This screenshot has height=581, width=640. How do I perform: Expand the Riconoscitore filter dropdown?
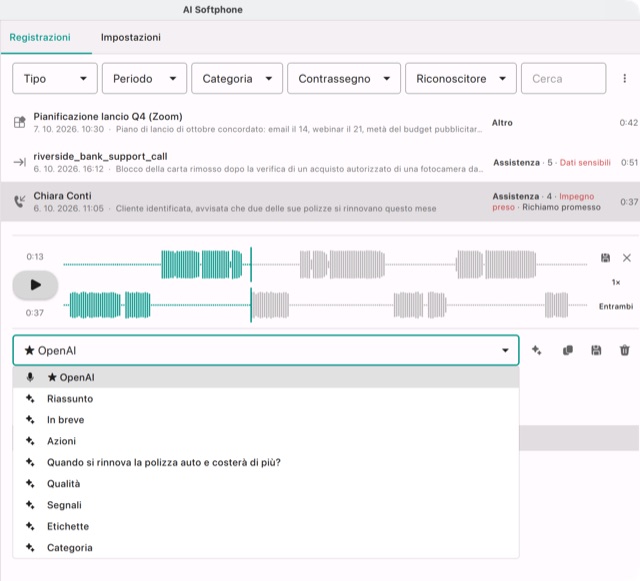coord(461,78)
